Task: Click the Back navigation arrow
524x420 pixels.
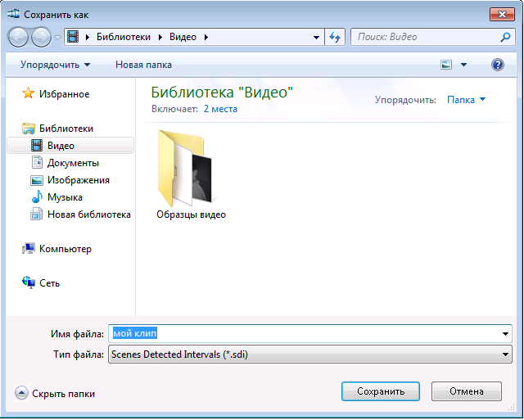Action: [x=18, y=37]
